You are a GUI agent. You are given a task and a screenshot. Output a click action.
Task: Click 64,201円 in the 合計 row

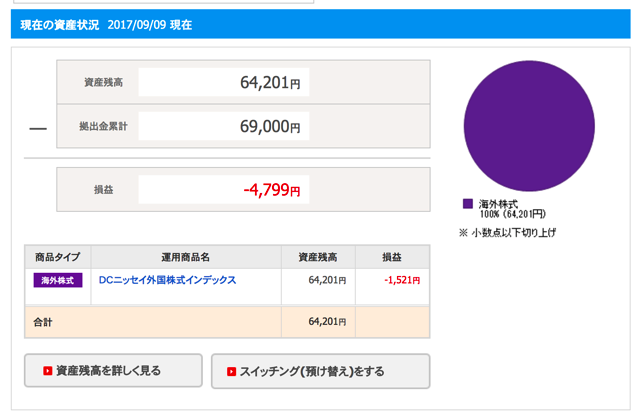(x=327, y=322)
